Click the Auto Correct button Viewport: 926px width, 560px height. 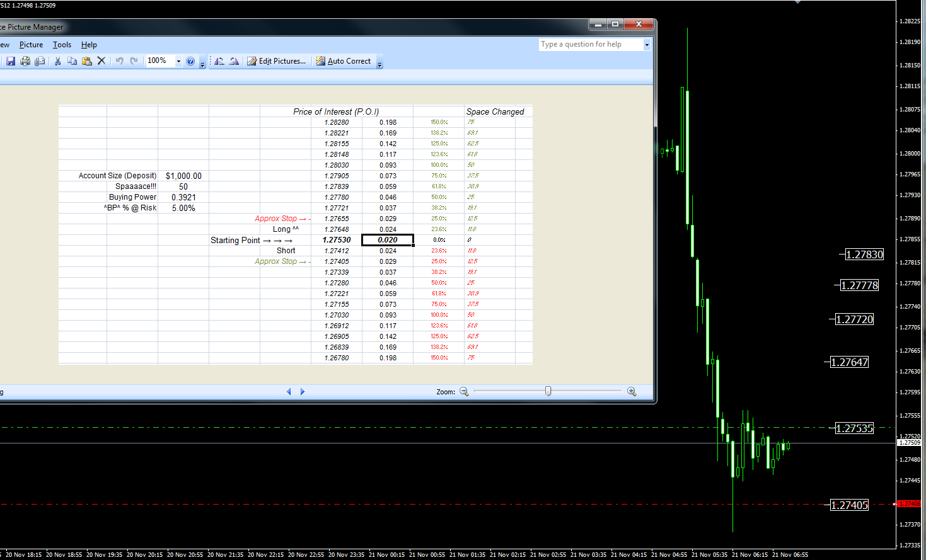click(344, 61)
